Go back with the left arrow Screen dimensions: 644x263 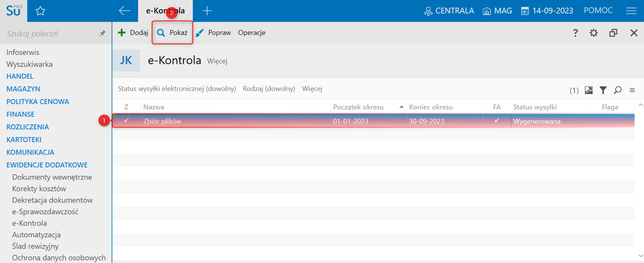coord(125,11)
